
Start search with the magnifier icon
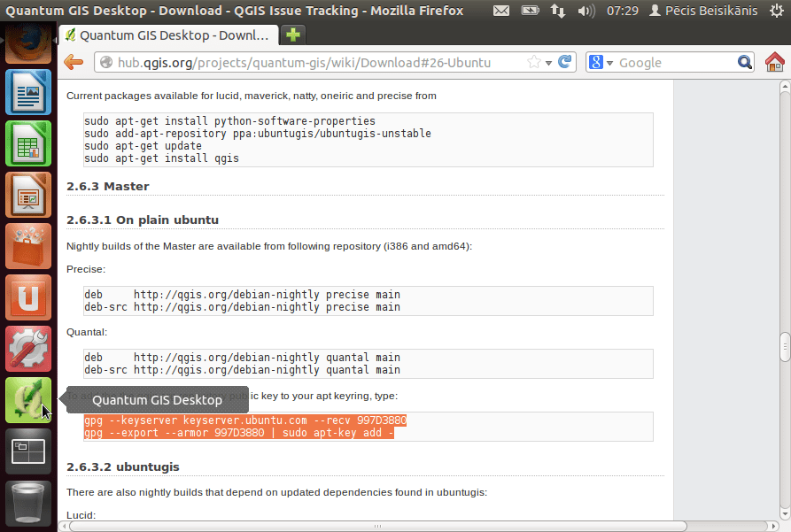[x=745, y=63]
